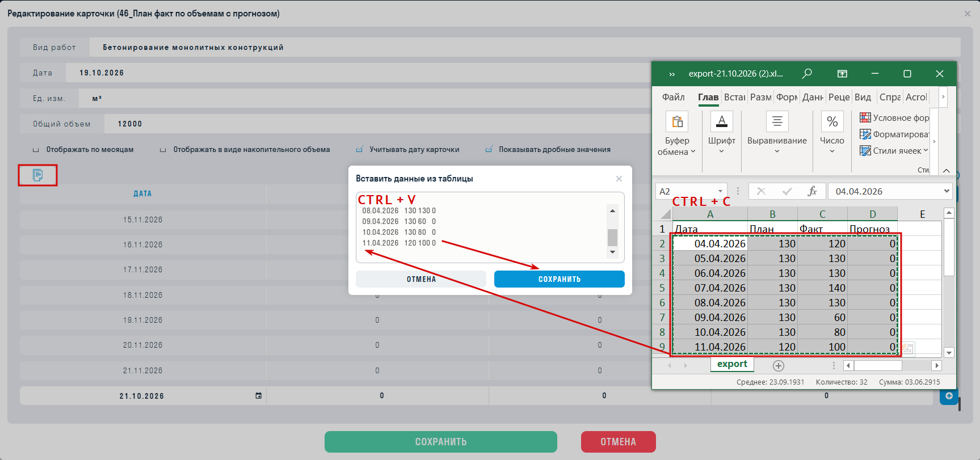This screenshot has width=980, height=460.
Task: Expand hidden quick access items (») in Excel
Action: coord(672,74)
